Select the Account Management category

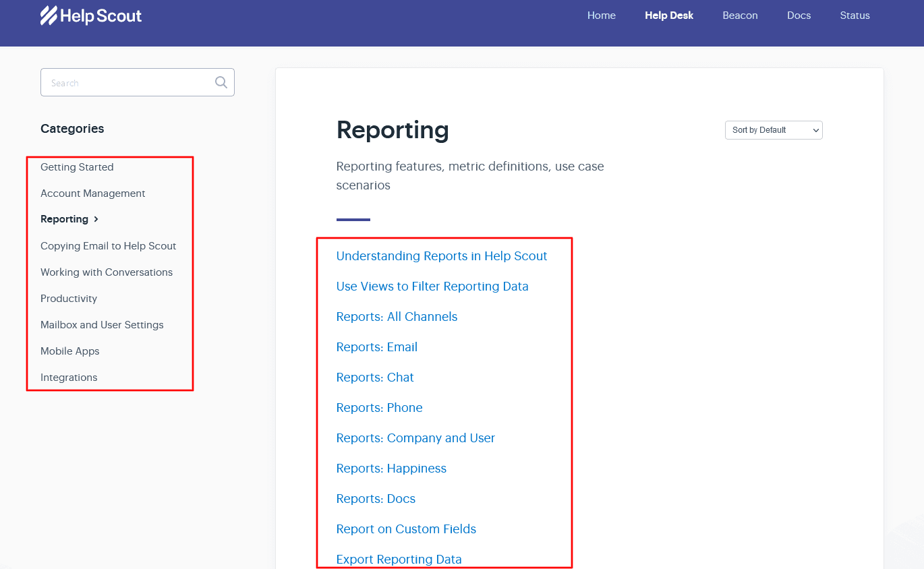[93, 193]
